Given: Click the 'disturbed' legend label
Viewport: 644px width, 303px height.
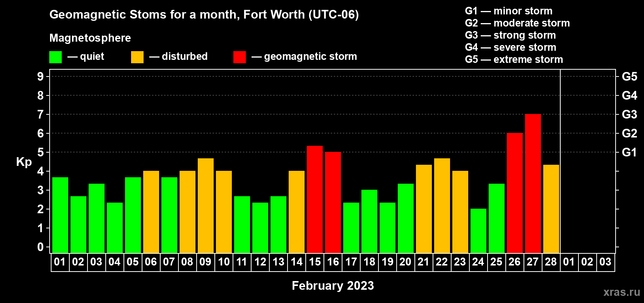Looking at the screenshot, I should click(x=184, y=56).
